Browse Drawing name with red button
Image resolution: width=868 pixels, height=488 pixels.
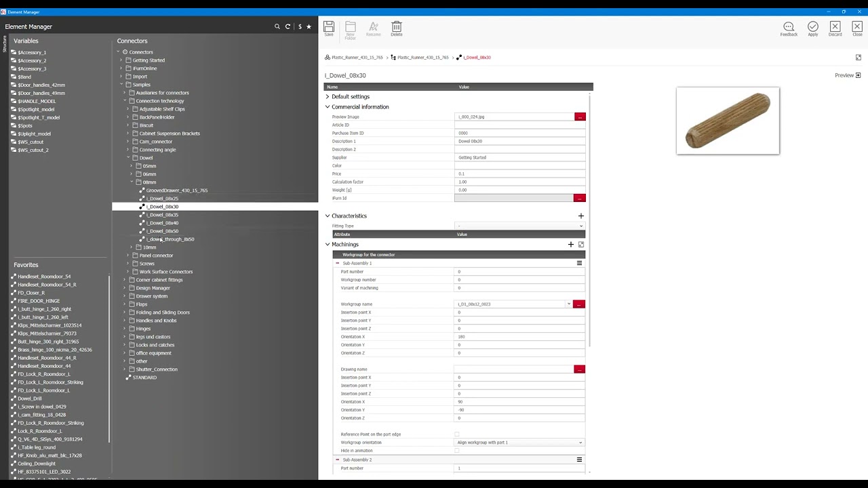(579, 369)
